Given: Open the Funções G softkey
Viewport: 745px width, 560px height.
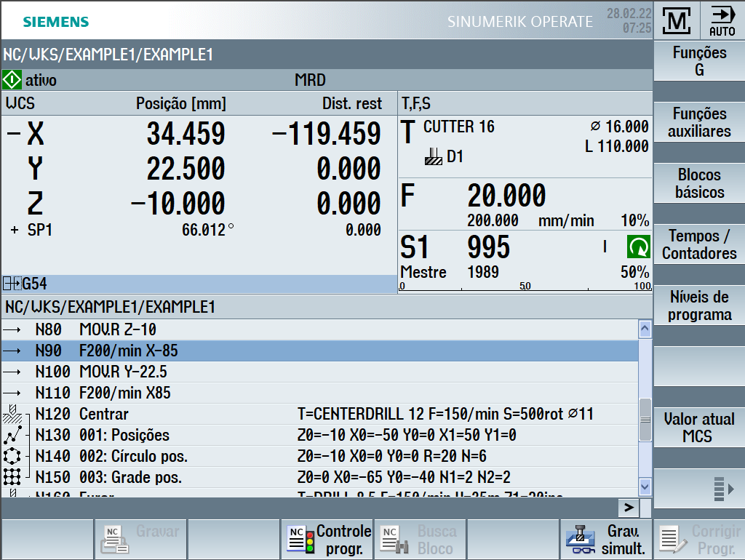Looking at the screenshot, I should tap(699, 61).
